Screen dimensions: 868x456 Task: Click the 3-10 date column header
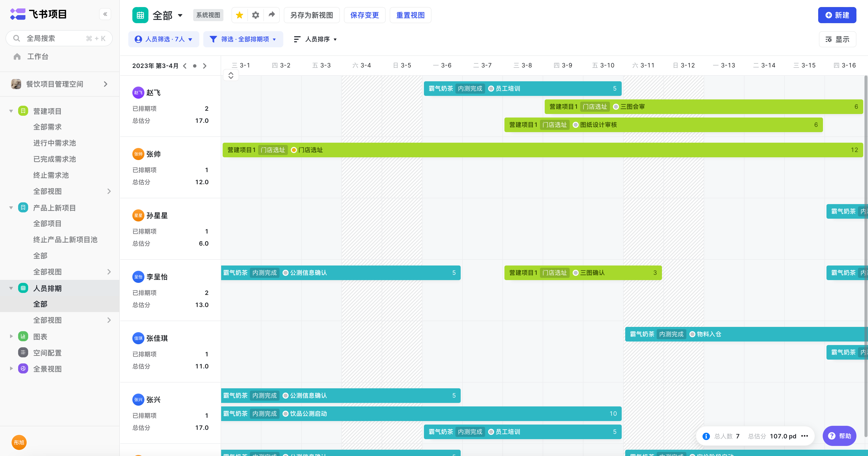pos(604,65)
